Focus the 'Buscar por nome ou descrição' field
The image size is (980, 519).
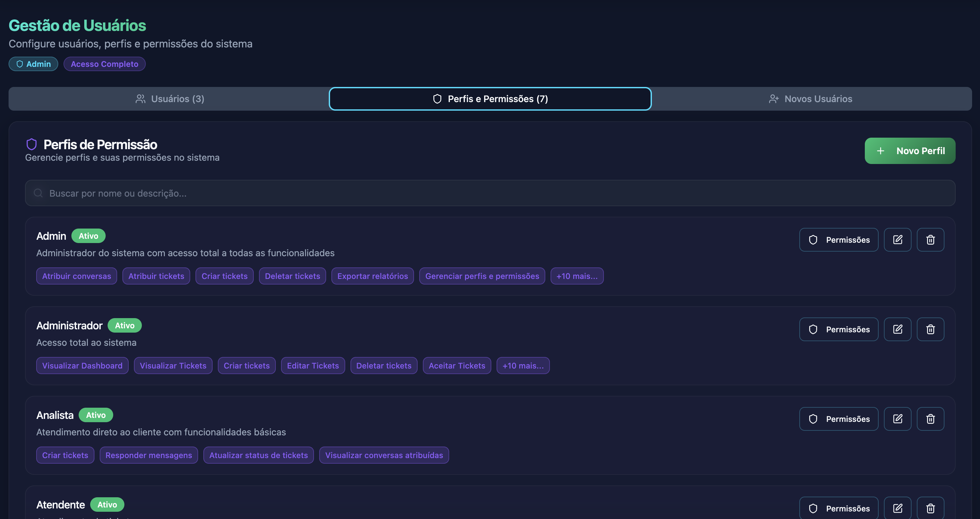(x=490, y=193)
